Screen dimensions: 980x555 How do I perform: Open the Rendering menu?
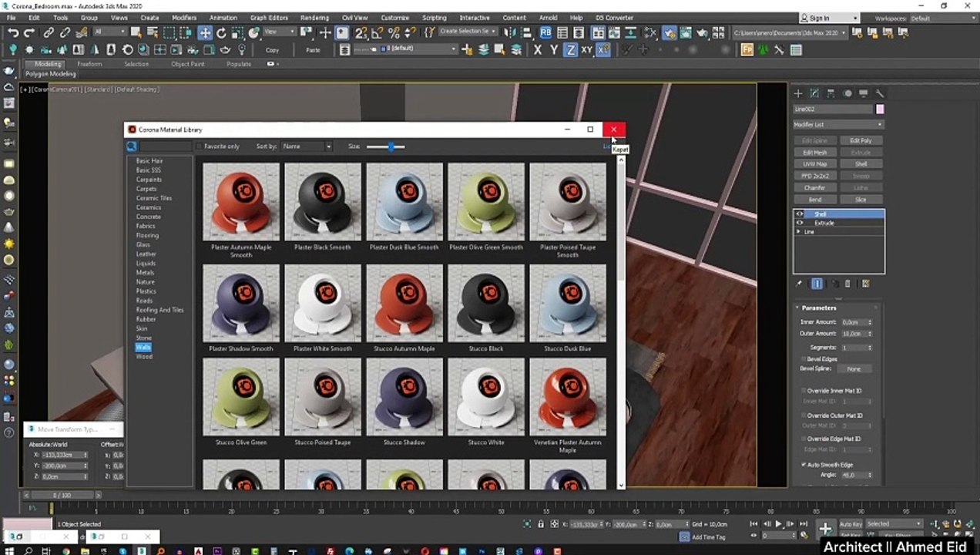314,18
